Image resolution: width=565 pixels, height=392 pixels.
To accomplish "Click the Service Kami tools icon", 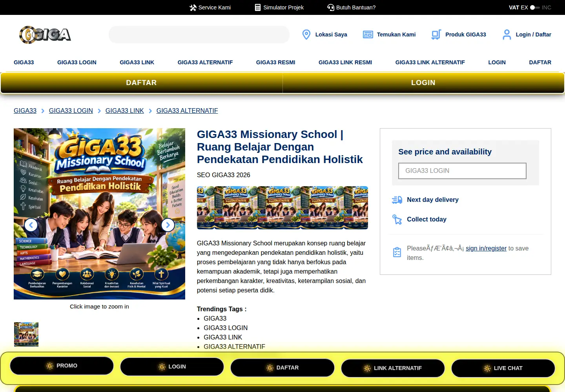I will (x=193, y=7).
